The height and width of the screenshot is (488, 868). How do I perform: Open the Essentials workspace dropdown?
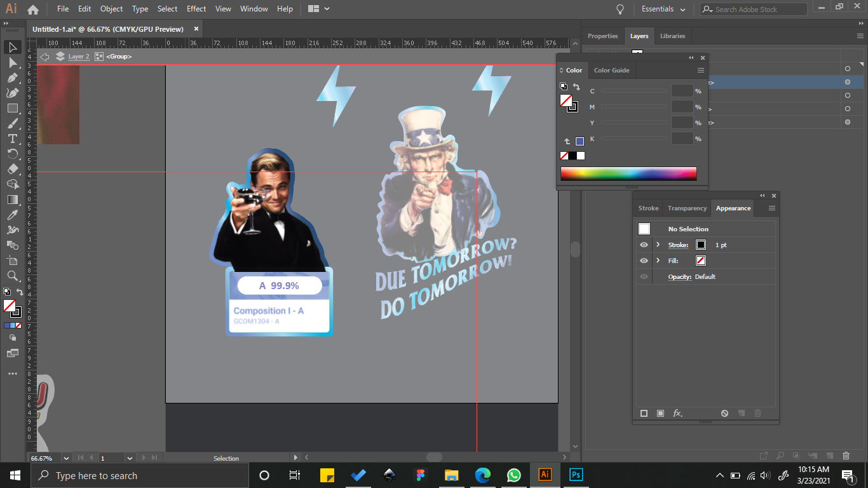pos(663,10)
